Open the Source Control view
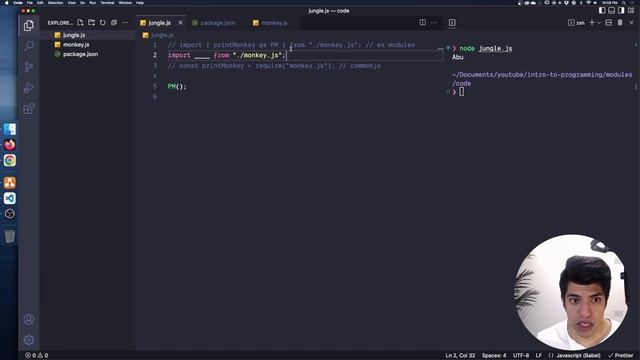The image size is (640, 360). (x=29, y=67)
